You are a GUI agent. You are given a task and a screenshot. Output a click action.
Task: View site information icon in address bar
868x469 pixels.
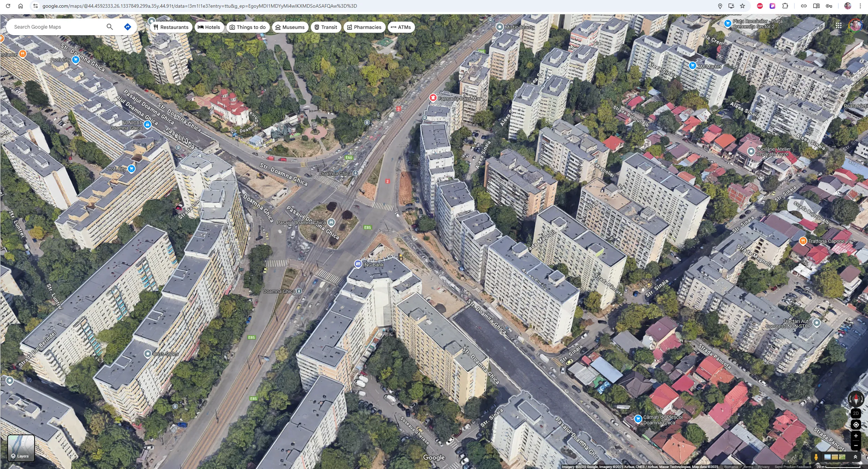(x=35, y=6)
